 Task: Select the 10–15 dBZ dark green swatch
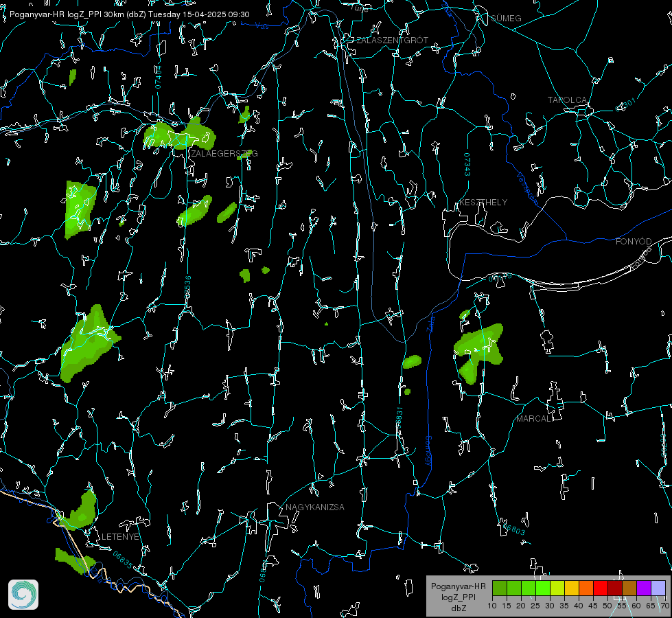point(500,588)
